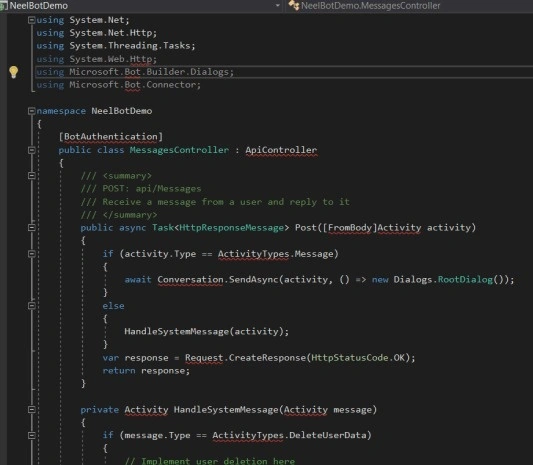The image size is (533, 465).
Task: Click Request.CreateResponse in the response line
Action: click(x=245, y=358)
